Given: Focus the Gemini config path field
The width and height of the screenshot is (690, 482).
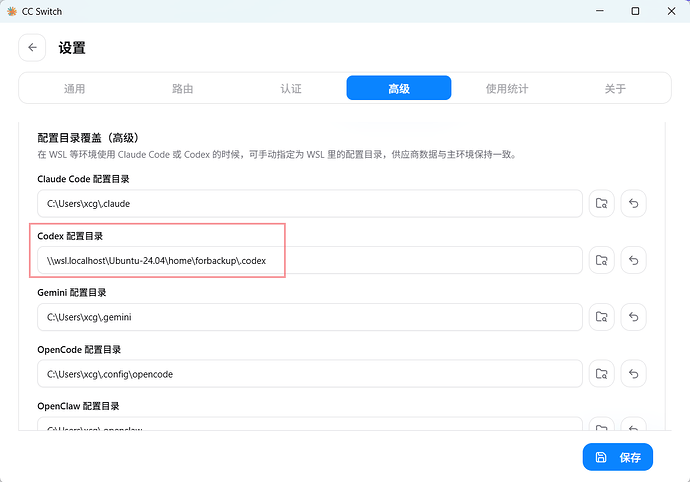Looking at the screenshot, I should pyautogui.click(x=310, y=317).
